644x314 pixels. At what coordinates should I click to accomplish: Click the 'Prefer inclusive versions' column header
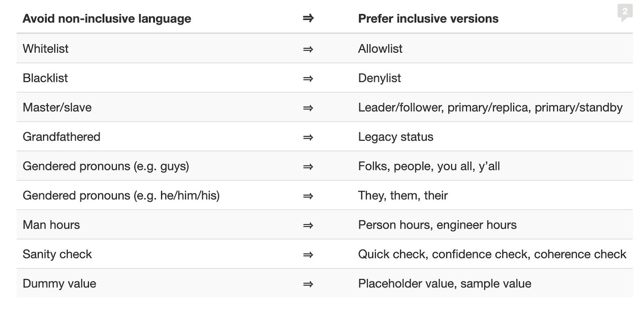(x=428, y=19)
